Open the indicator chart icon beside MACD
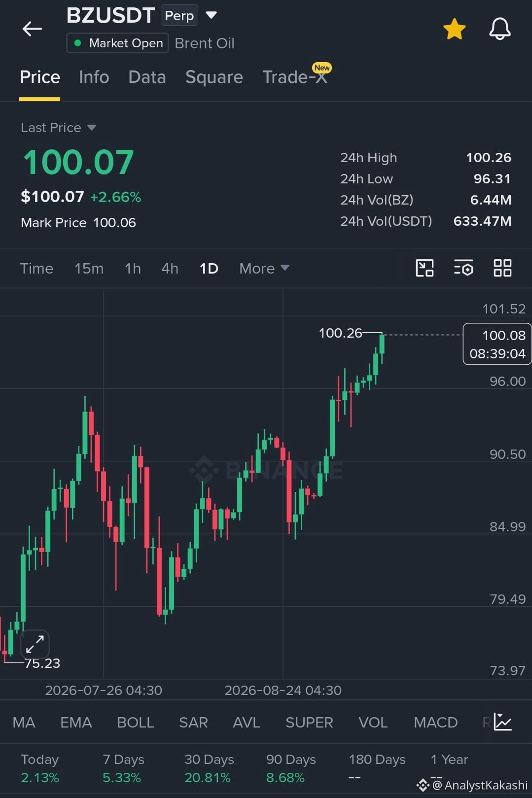532x798 pixels. point(503,722)
